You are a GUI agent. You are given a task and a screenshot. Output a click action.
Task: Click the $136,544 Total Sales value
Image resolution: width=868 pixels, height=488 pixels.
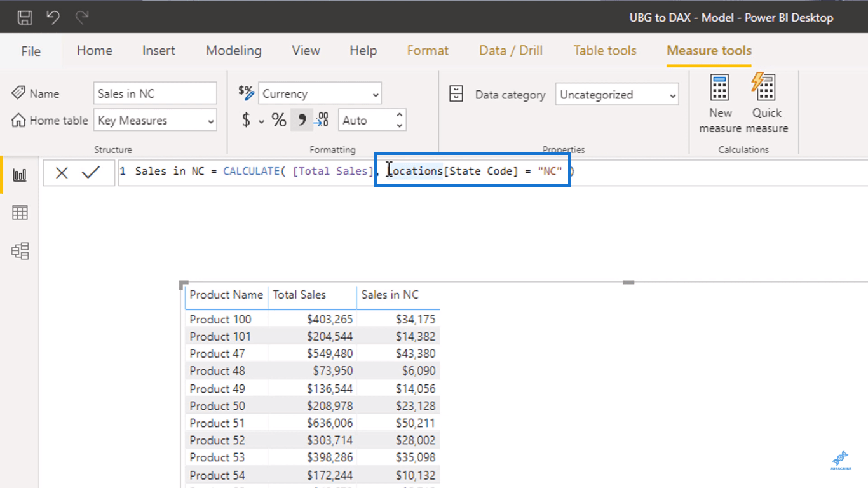coord(330,389)
